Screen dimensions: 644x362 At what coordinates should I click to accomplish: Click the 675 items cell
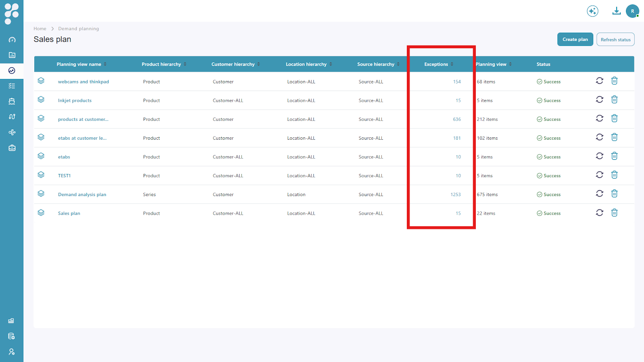(x=487, y=194)
